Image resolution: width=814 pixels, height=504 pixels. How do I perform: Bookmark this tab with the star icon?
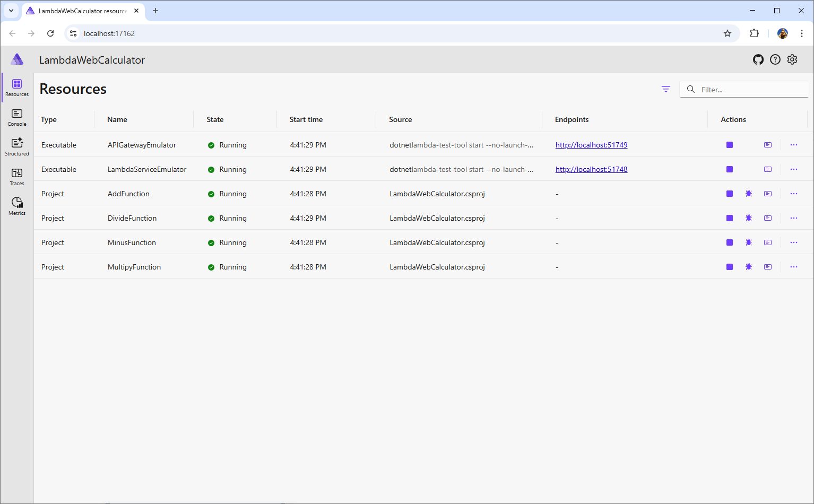click(x=728, y=33)
